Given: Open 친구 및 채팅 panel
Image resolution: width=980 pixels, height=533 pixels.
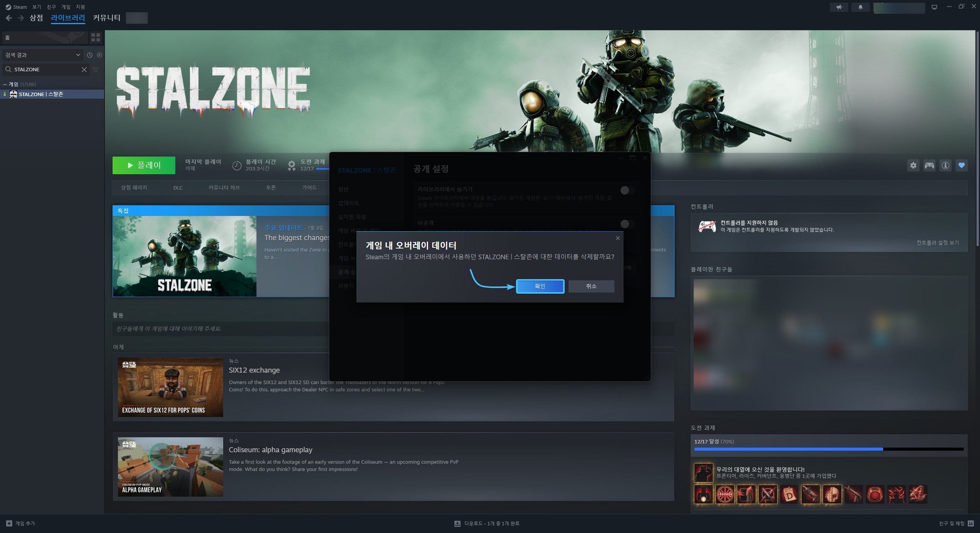Looking at the screenshot, I should 956,523.
